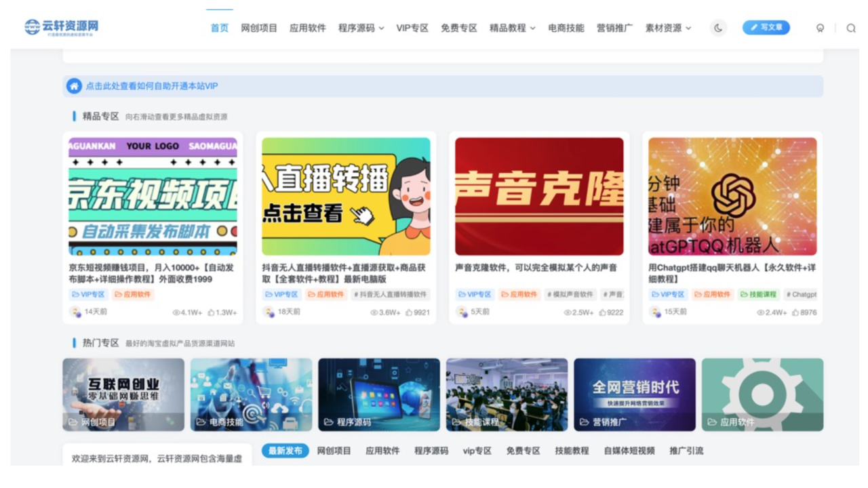This screenshot has width=868, height=488.
Task: Switch to the 应用软件 tab below
Action: (x=382, y=451)
